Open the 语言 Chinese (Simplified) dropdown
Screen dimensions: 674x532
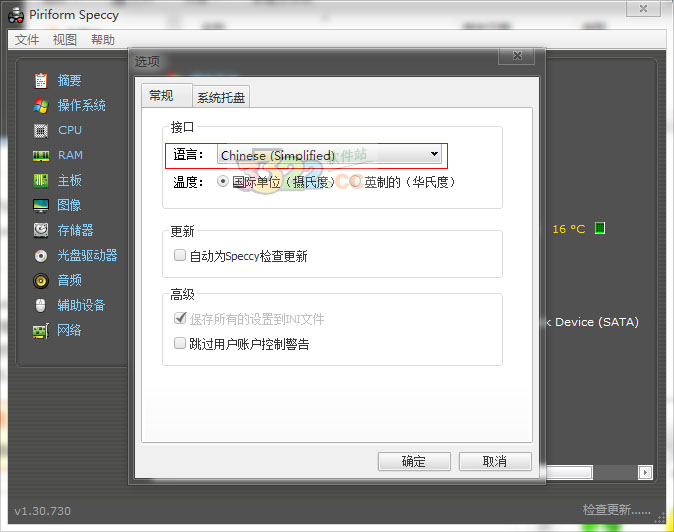[329, 155]
